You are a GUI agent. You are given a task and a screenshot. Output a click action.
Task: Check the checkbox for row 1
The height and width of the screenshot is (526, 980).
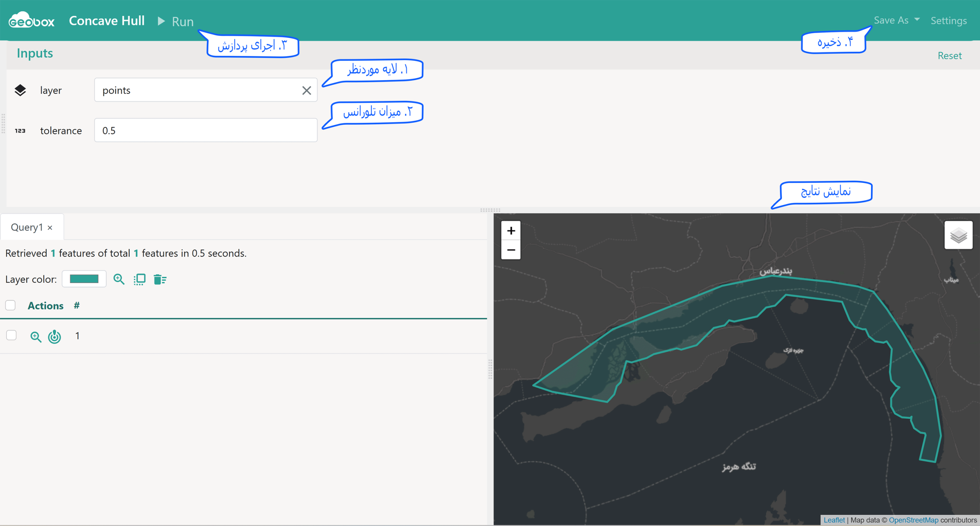tap(11, 335)
